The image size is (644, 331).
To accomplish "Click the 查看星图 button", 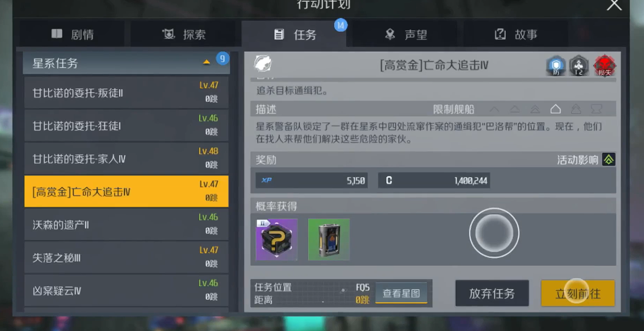I will 401,293.
